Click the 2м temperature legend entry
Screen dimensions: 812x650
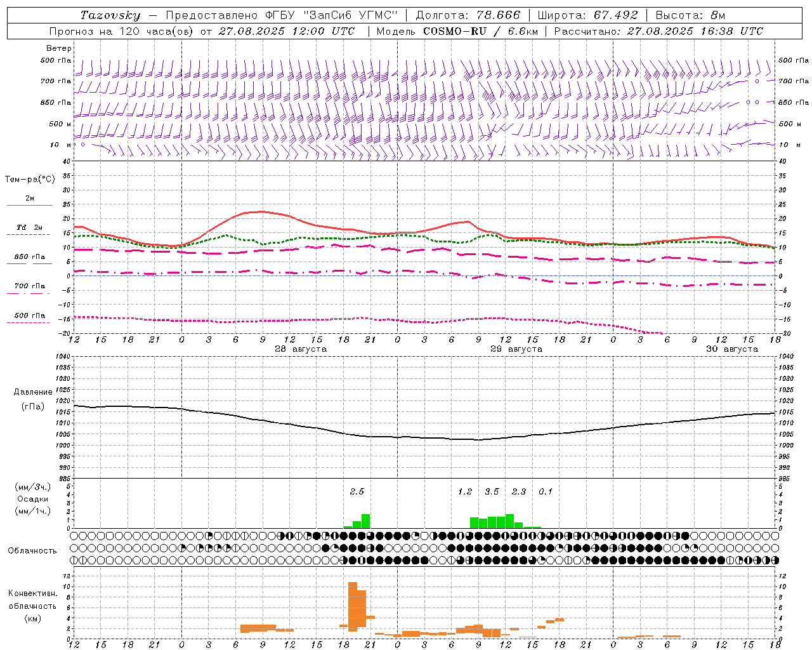pyautogui.click(x=30, y=201)
